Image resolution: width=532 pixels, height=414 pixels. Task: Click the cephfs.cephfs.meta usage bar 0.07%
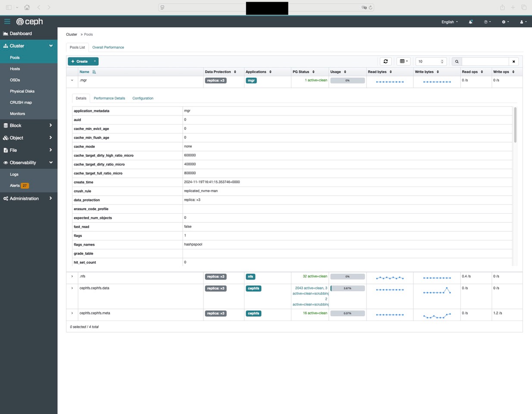[347, 313]
